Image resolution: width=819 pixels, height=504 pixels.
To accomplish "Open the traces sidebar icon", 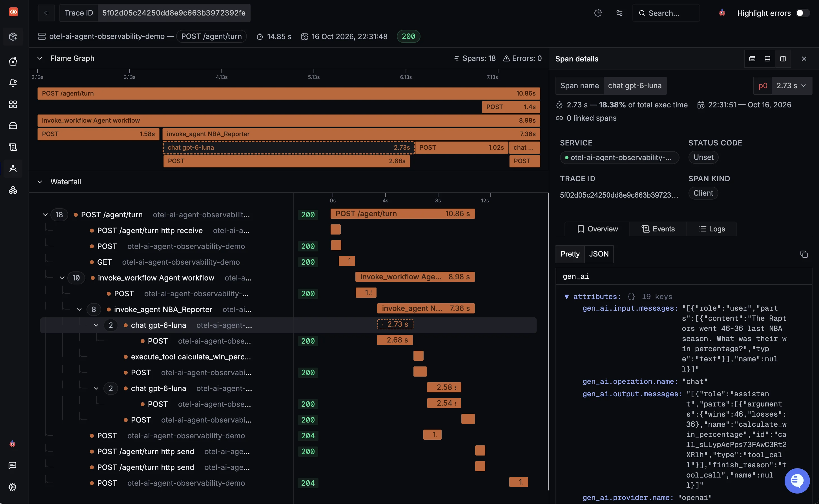I will point(13,169).
